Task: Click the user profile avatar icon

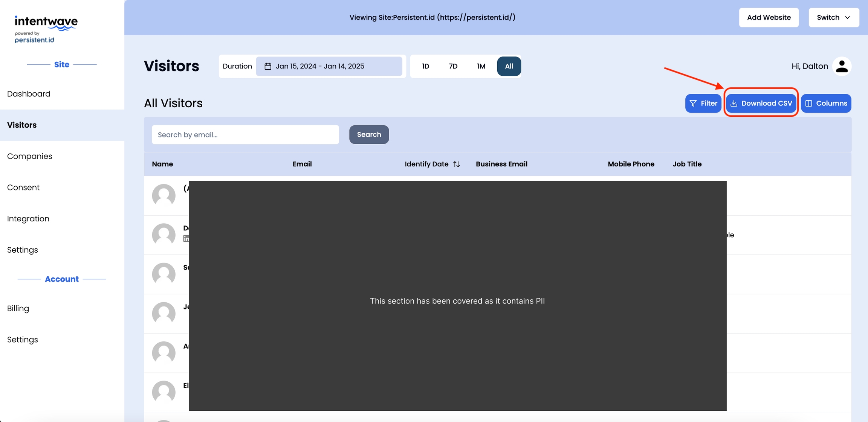Action: (842, 66)
